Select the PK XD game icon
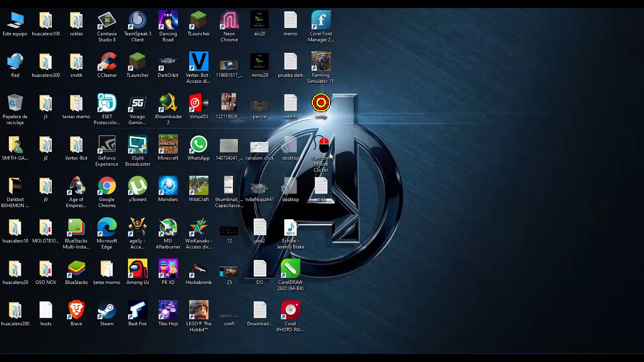 [x=168, y=271]
